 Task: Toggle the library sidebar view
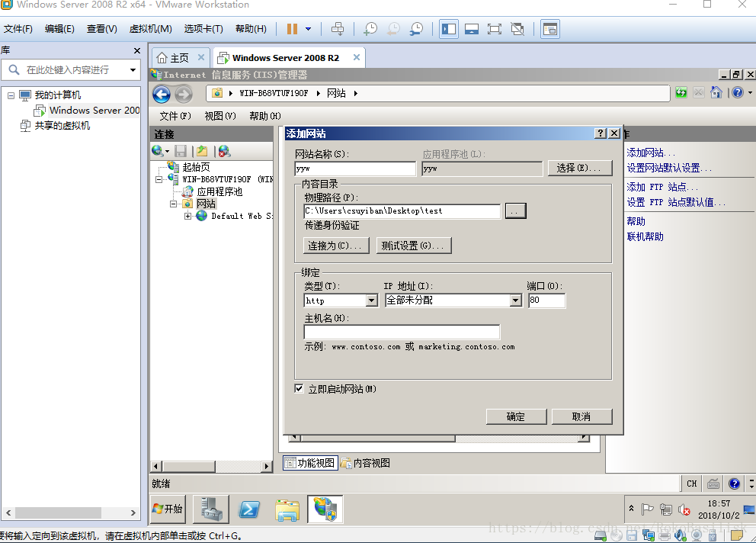click(x=448, y=29)
